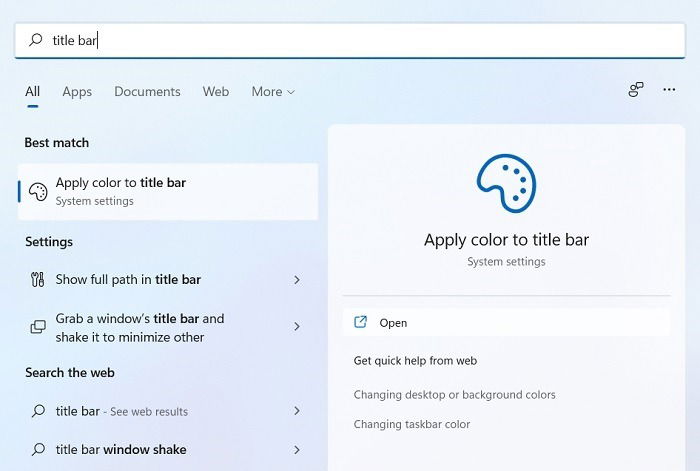Click the Open external-link icon

click(x=360, y=322)
